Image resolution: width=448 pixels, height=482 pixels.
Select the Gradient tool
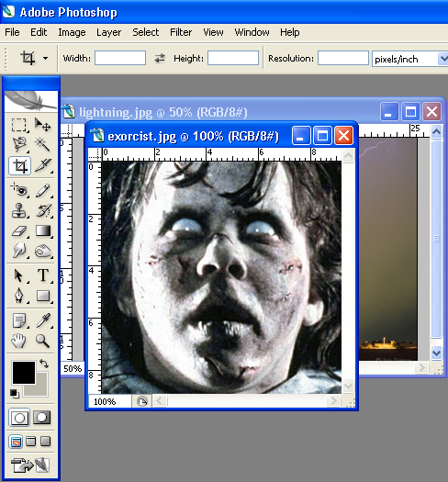click(x=43, y=230)
